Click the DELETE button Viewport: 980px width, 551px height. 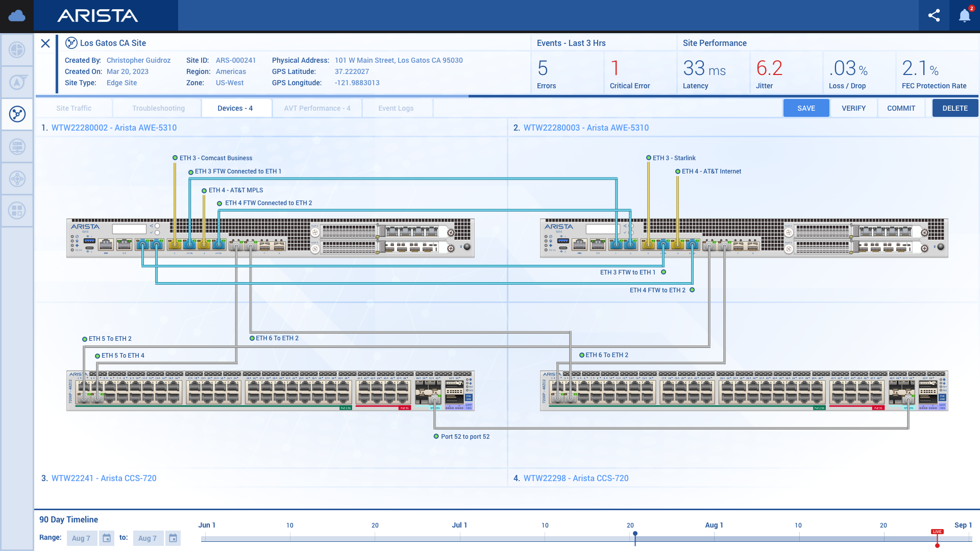coord(955,108)
